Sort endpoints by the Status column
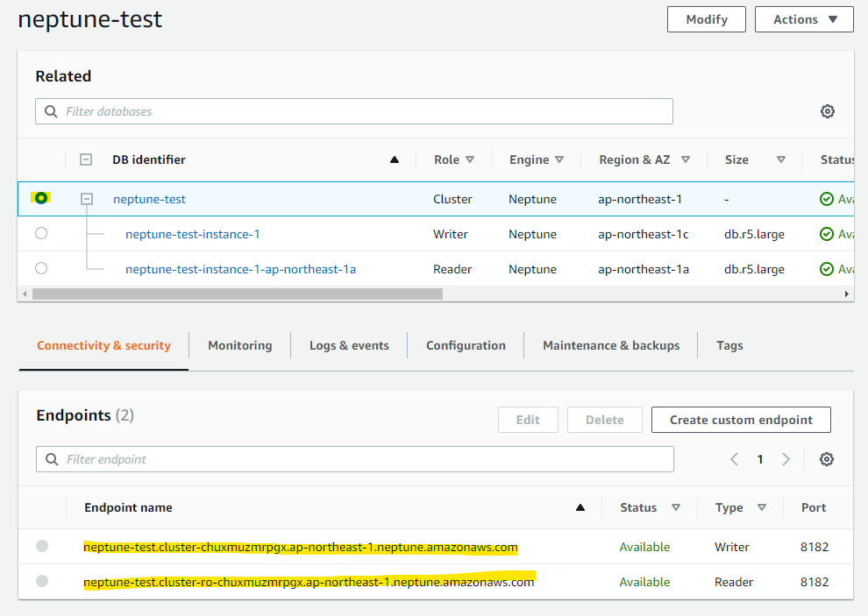868x616 pixels. pos(675,507)
